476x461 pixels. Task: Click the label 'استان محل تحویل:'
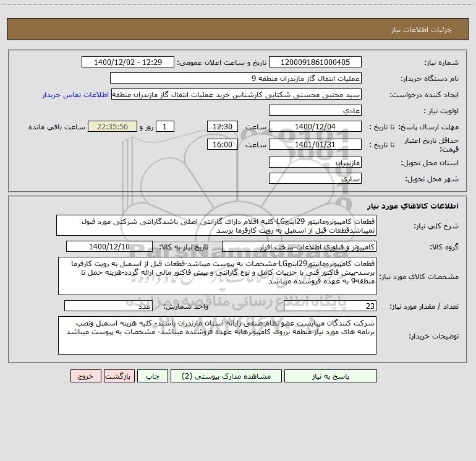430,163
